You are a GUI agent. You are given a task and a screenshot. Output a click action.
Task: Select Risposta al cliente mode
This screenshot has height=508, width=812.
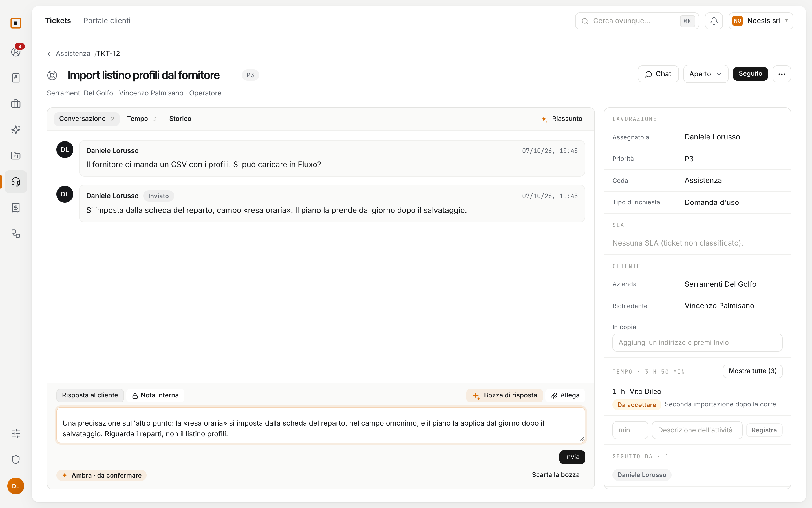90,395
